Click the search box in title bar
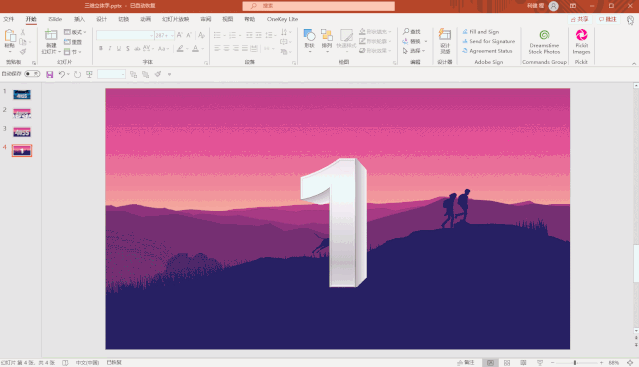Image resolution: width=639 pixels, height=367 pixels. click(x=318, y=6)
